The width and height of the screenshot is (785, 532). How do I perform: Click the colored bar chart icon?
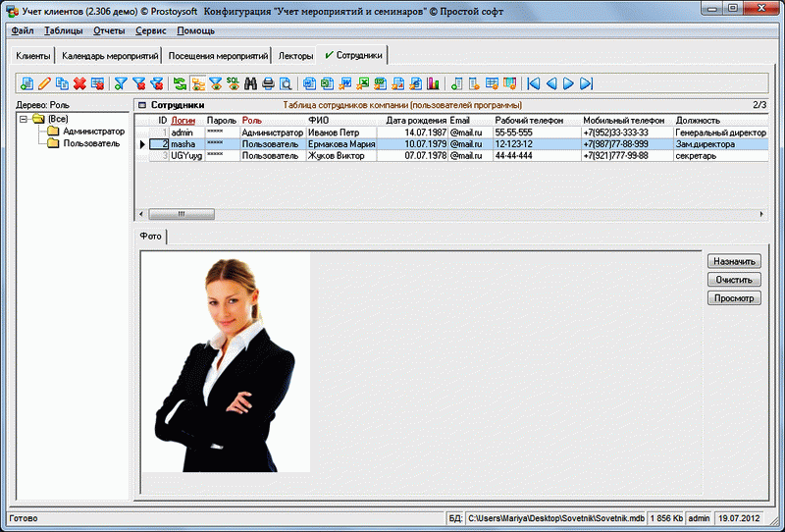click(x=433, y=83)
